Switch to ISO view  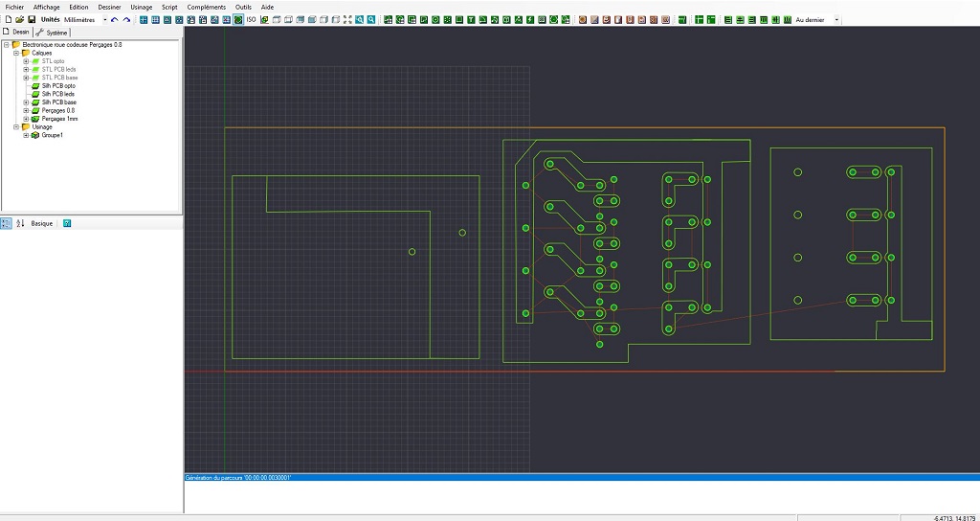click(x=251, y=19)
